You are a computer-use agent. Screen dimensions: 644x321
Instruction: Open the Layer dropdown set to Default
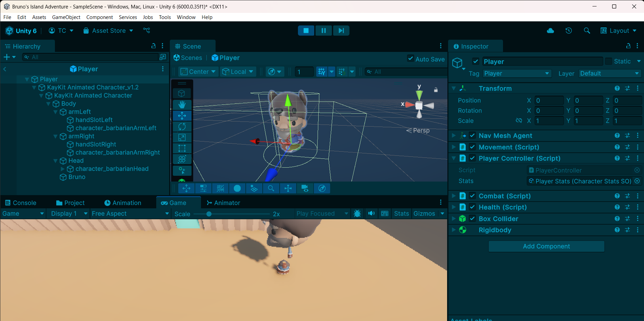click(x=609, y=74)
